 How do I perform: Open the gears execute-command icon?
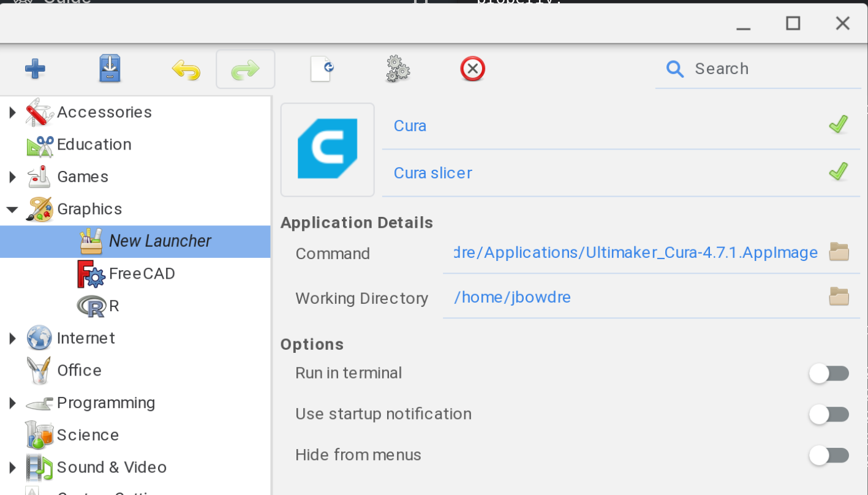click(398, 69)
